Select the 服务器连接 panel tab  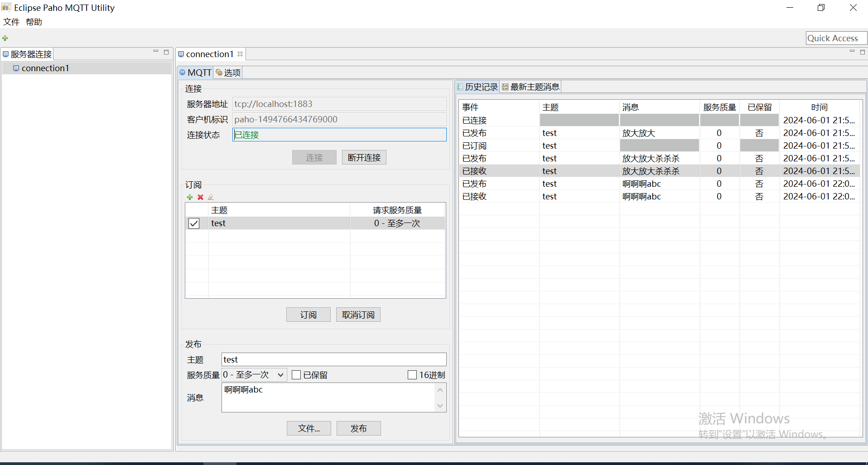coord(27,54)
